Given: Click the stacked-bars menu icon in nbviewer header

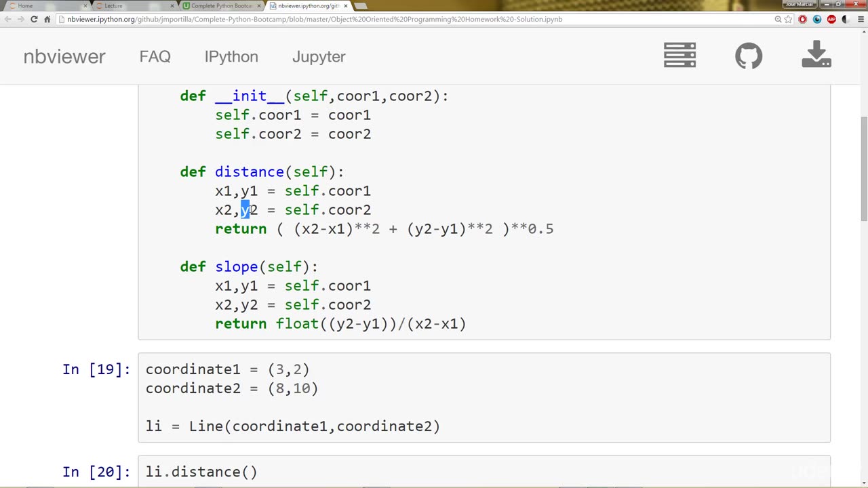Looking at the screenshot, I should click(679, 55).
